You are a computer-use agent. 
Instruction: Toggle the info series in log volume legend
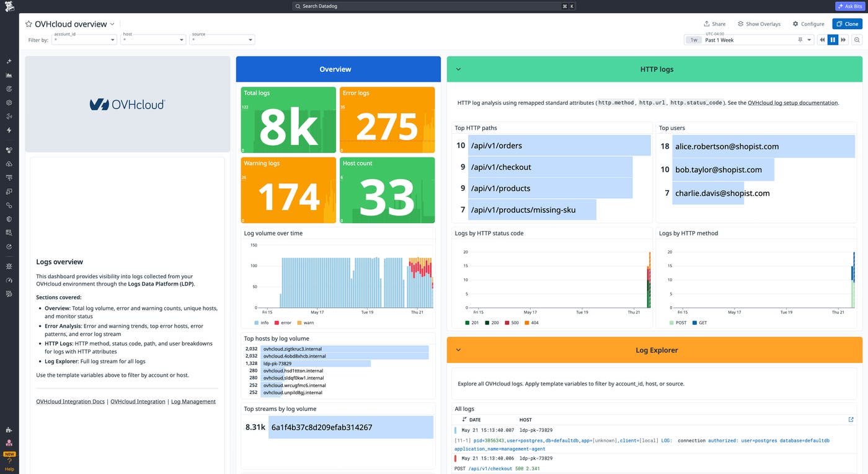pyautogui.click(x=261, y=323)
